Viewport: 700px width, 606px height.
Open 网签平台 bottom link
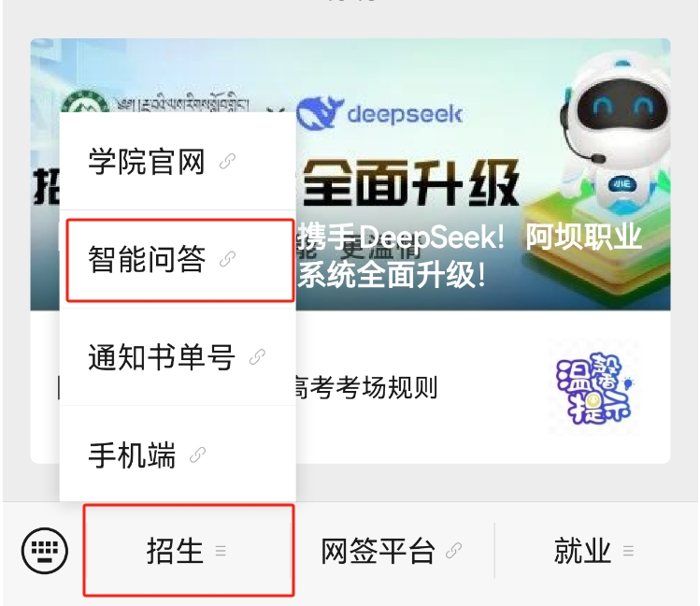tap(392, 551)
